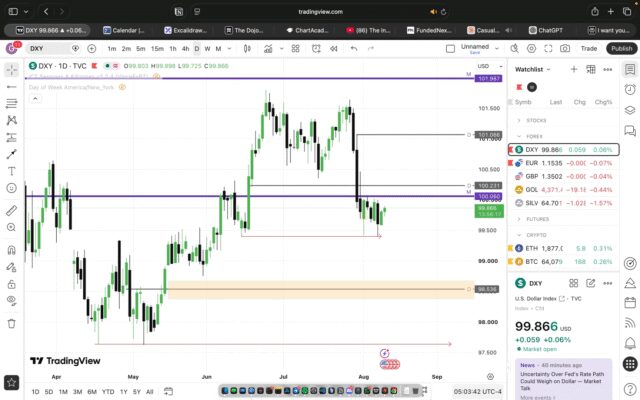Toggle visibility of ICT Sessions indicator

(156, 76)
